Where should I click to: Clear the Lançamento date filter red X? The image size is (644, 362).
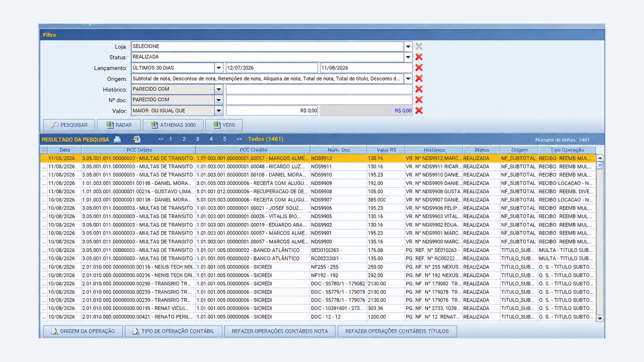coord(419,68)
